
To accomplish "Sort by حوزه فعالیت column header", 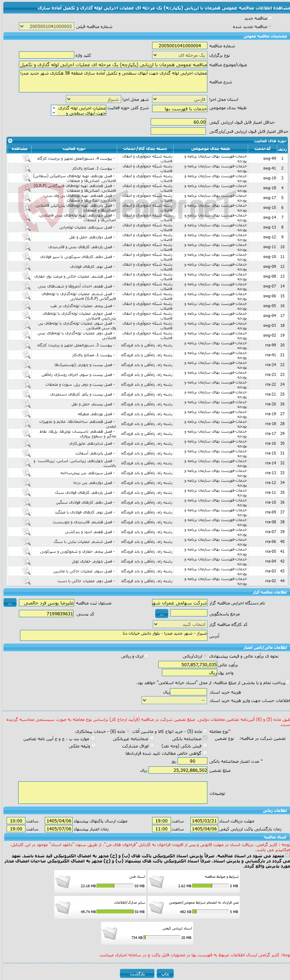I will [x=74, y=148].
